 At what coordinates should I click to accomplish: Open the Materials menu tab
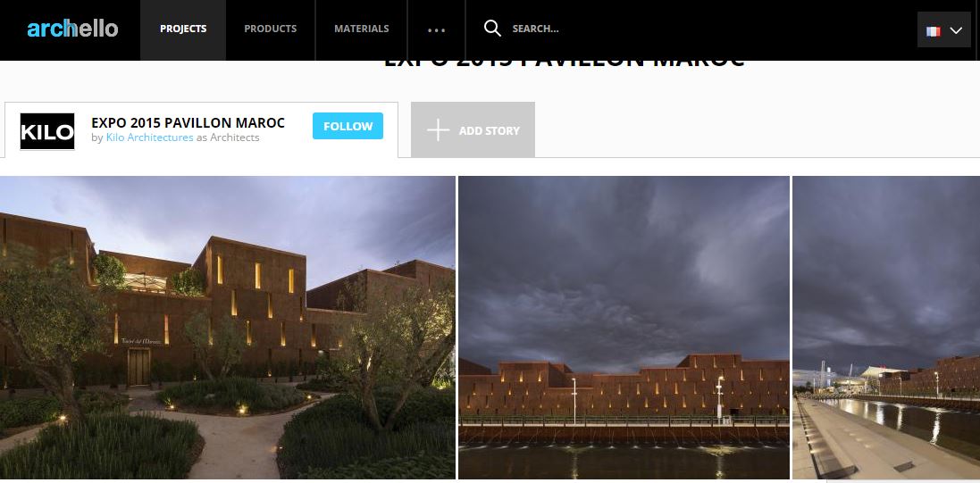pos(361,29)
